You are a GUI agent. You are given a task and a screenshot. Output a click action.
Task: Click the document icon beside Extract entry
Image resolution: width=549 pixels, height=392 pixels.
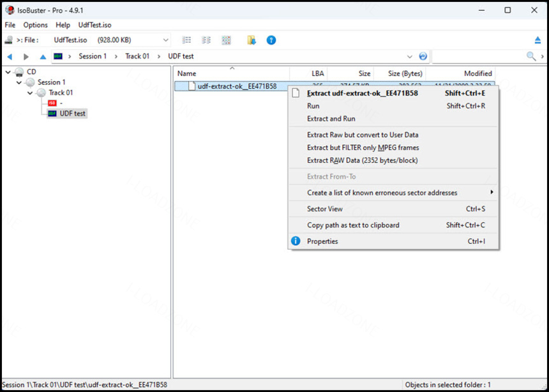296,93
